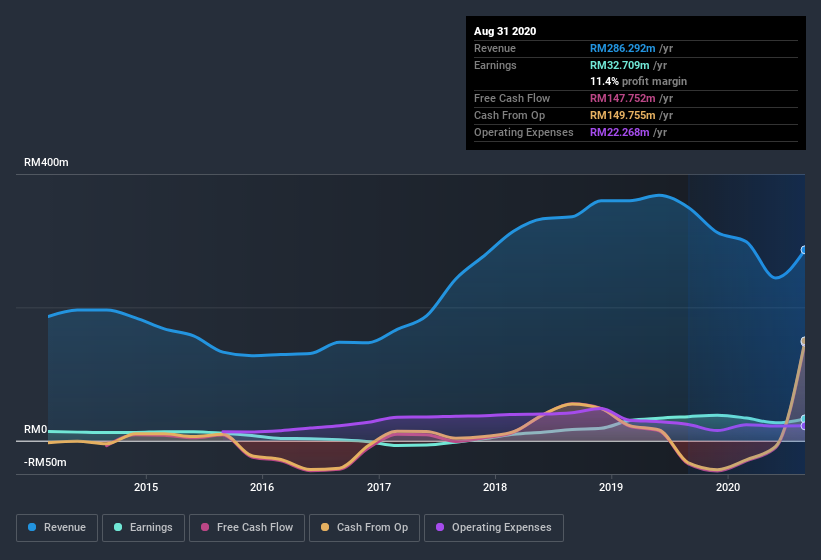
Task: Click the 2015 x-axis label
Action: click(146, 487)
